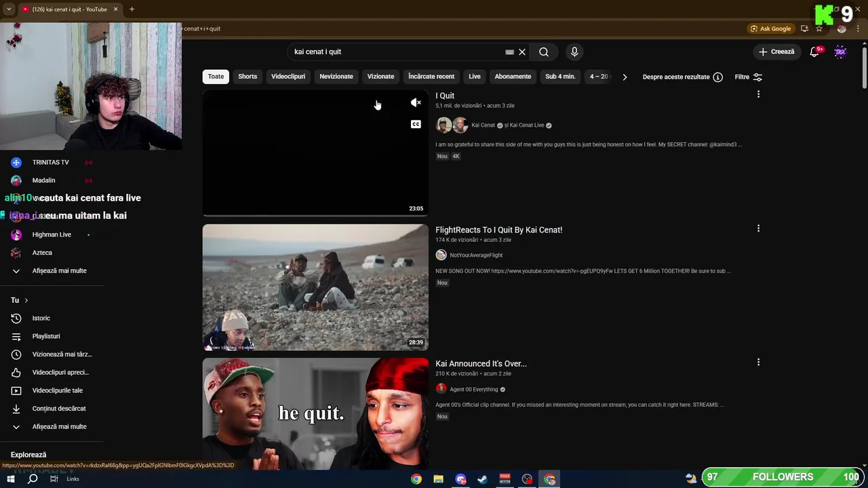The height and width of the screenshot is (488, 868).
Task: Open Kai Announced It's Over... title
Action: 481,363
